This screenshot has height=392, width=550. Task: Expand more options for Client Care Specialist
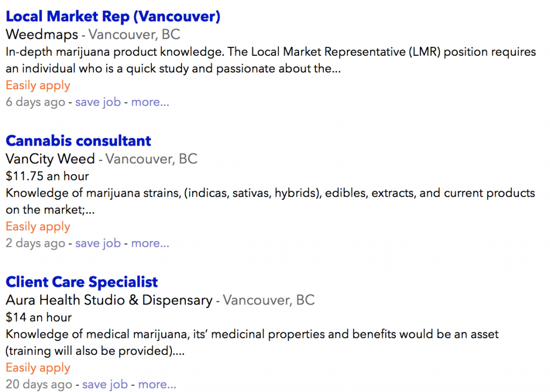point(157,384)
